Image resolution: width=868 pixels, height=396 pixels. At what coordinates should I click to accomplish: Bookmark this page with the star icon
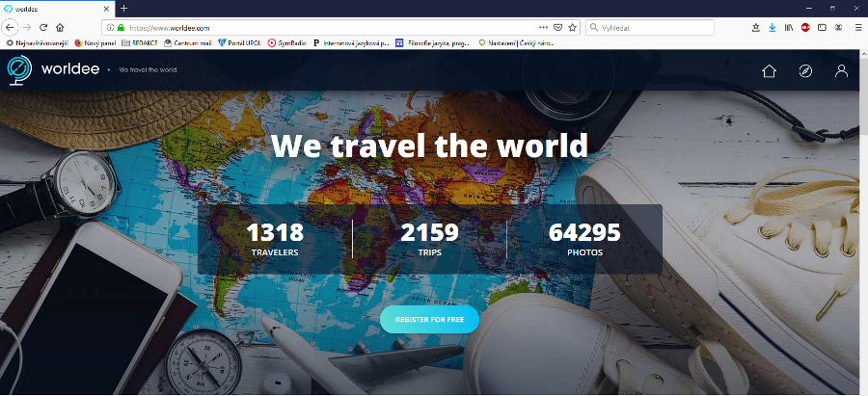tap(572, 28)
